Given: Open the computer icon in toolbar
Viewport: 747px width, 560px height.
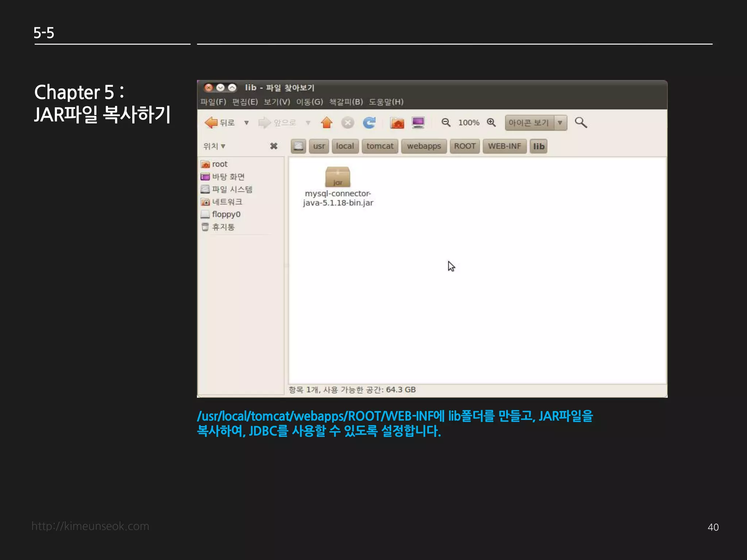Looking at the screenshot, I should pos(418,122).
